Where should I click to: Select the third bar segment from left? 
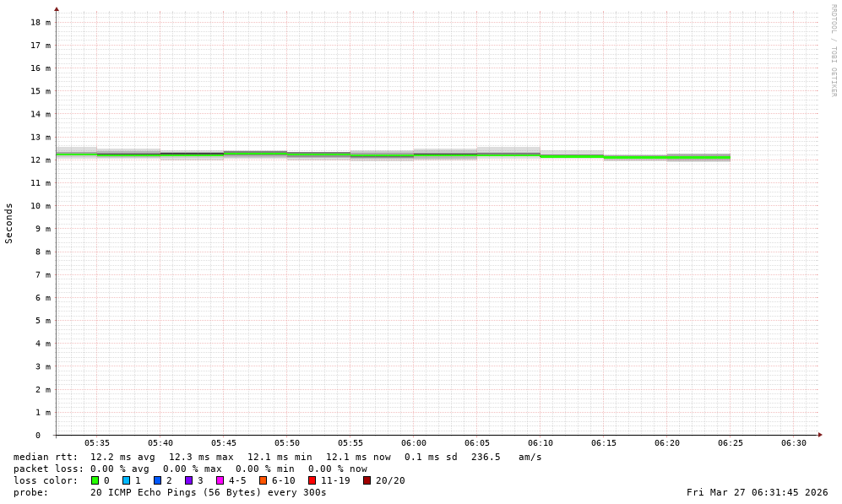click(x=192, y=155)
